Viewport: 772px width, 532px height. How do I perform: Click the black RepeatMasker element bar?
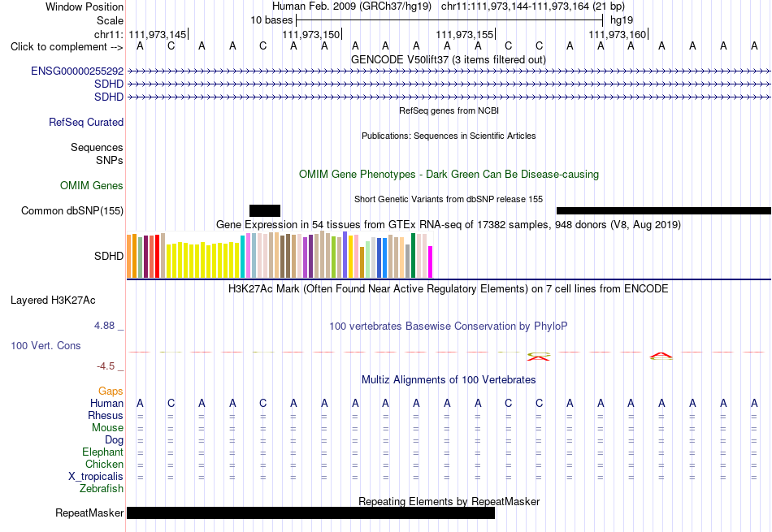(310, 513)
